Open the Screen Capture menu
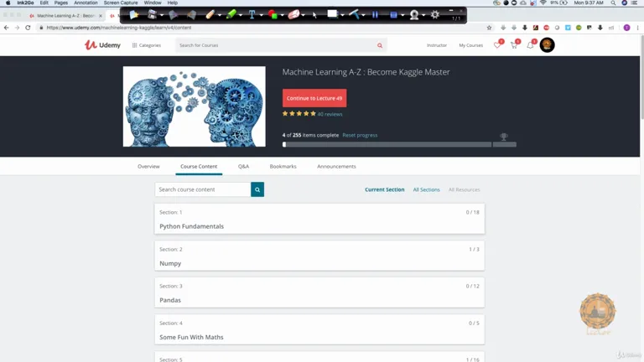Screen dimensions: 644x362 pos(121,3)
